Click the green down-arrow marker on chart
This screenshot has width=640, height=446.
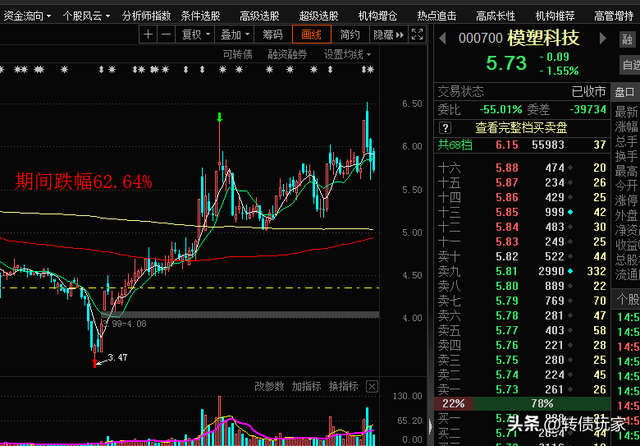[220, 118]
